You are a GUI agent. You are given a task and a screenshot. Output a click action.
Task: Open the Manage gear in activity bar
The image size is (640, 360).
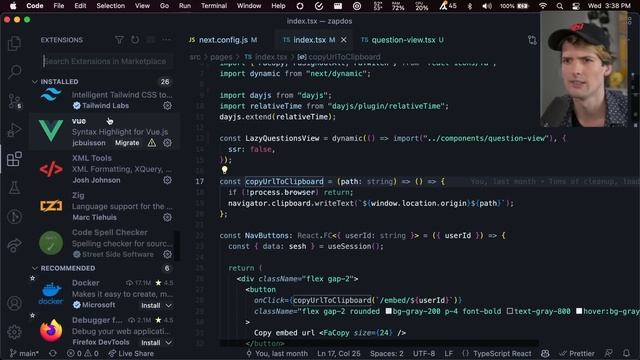click(x=14, y=332)
